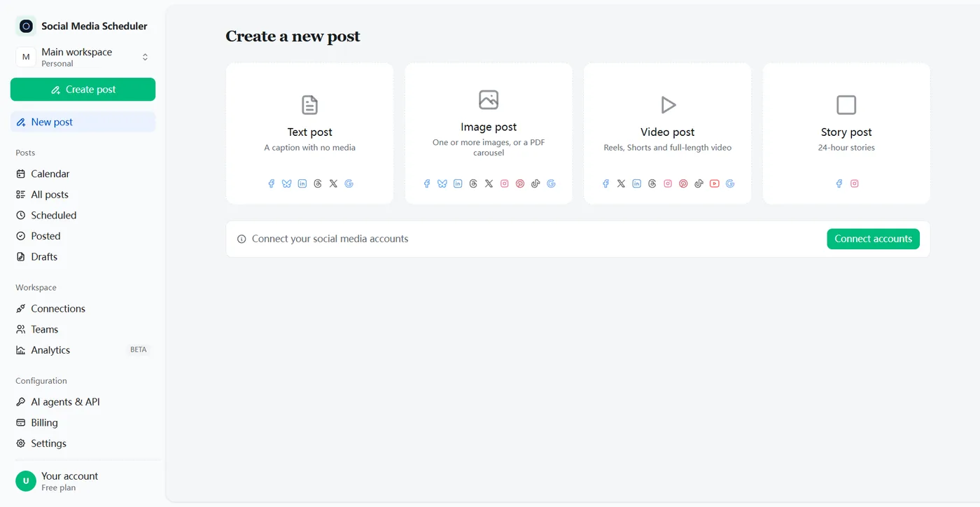
Task: Click Instagram icon under Video post
Action: click(x=668, y=183)
